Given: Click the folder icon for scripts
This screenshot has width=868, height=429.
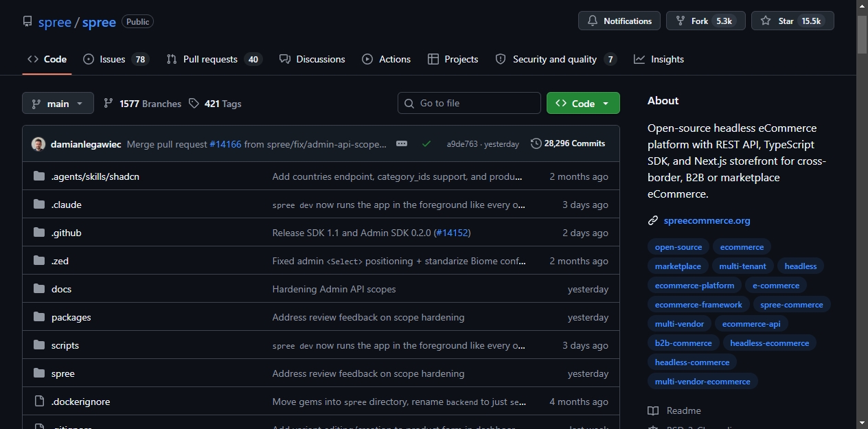Looking at the screenshot, I should click(39, 345).
